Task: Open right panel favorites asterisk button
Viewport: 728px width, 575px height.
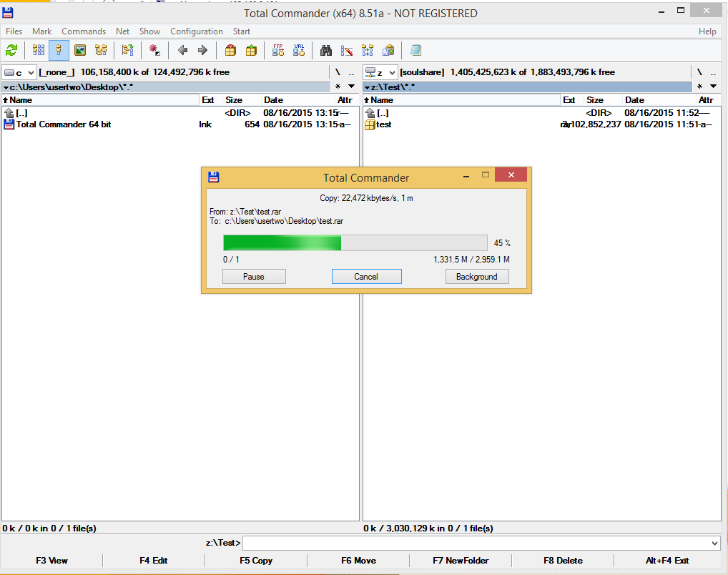Action: (699, 87)
